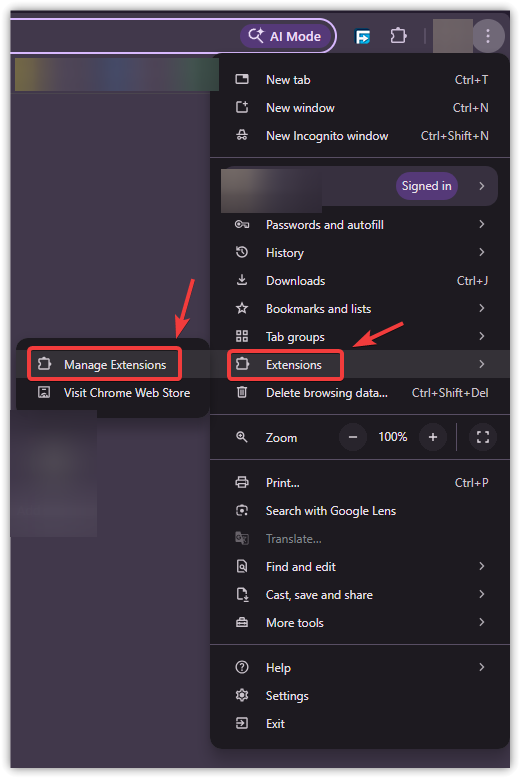This screenshot has width=520, height=778.
Task: Decrease zoom with minus button
Action: 353,437
